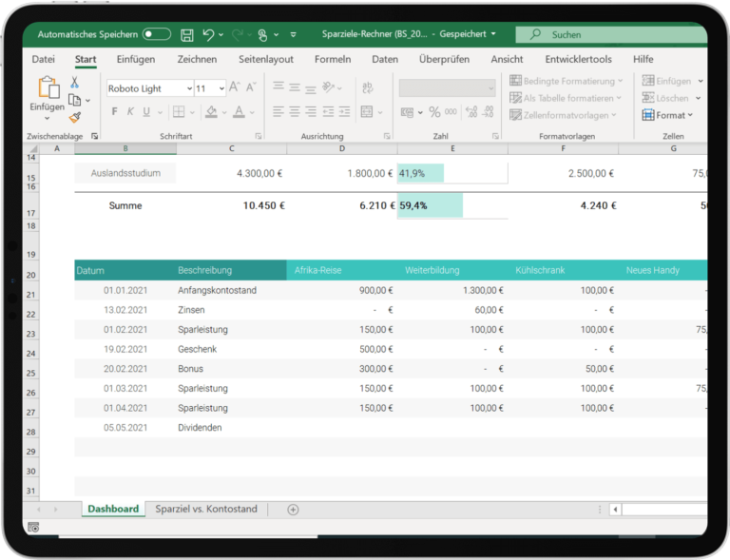
Task: Open Zahl dialog launcher
Action: coord(495,136)
